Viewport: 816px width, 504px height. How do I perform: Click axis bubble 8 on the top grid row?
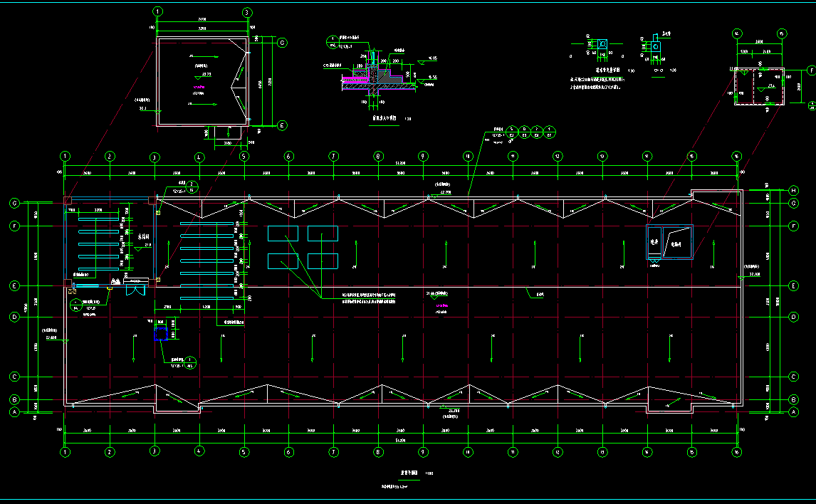click(x=378, y=156)
